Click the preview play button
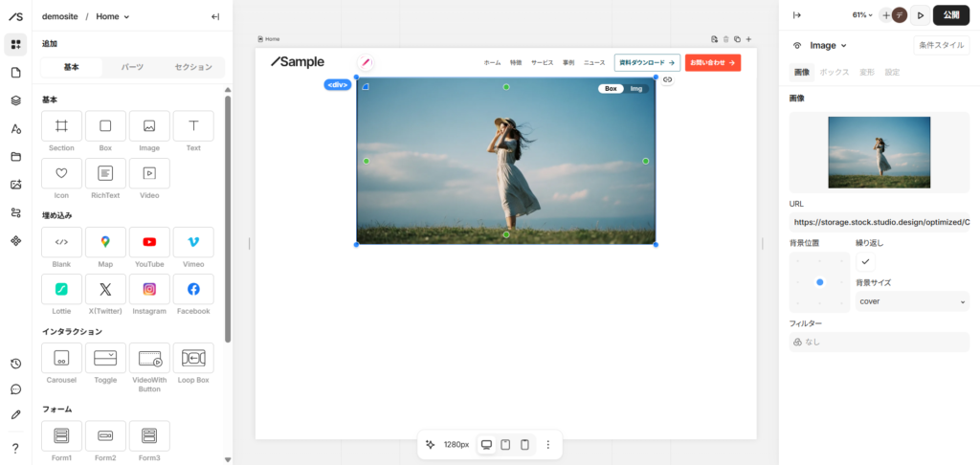Viewport: 980px width, 465px height. [920, 15]
